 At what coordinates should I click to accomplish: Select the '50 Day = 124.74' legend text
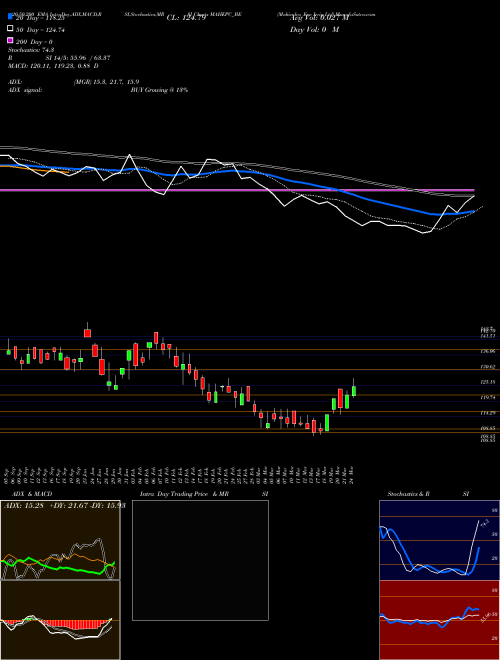pos(41,30)
